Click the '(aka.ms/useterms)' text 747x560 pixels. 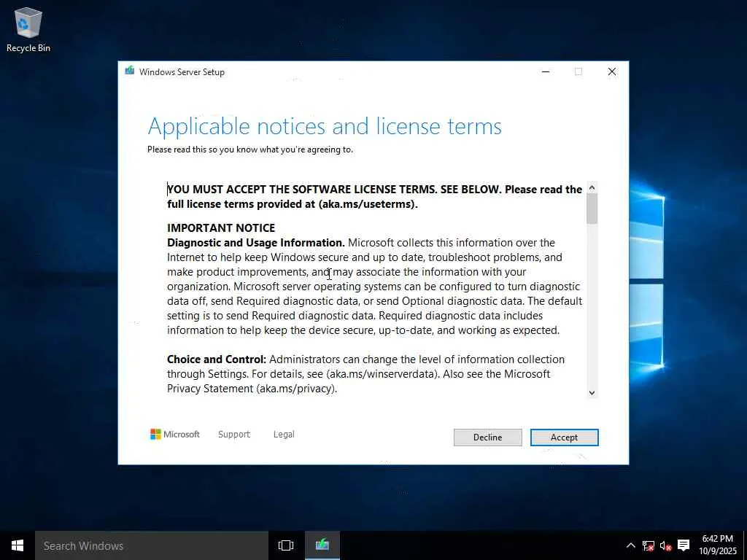coord(368,204)
